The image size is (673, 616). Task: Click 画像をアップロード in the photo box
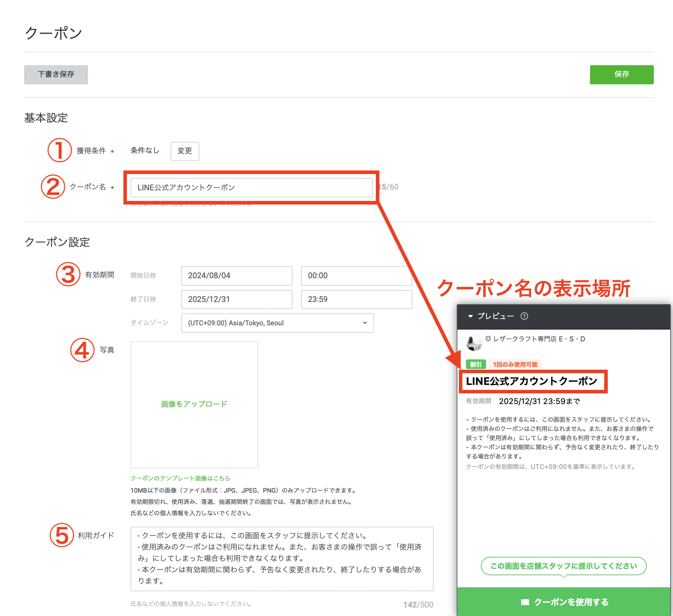click(x=194, y=404)
